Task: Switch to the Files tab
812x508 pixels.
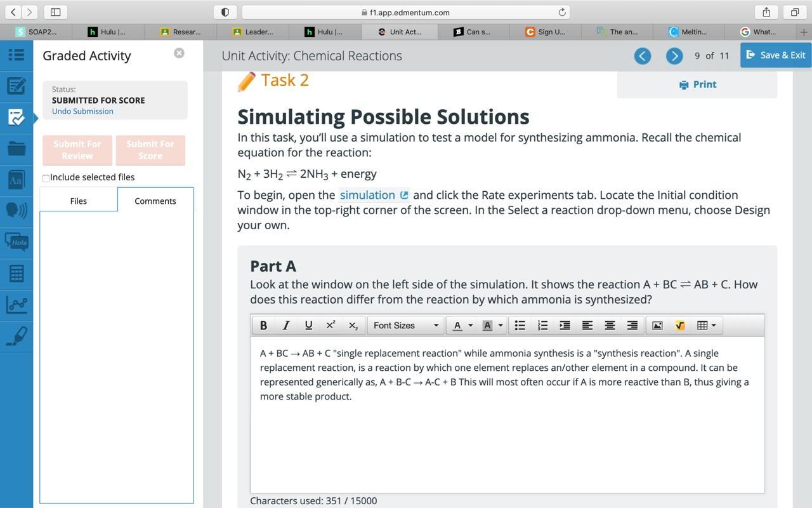Action: (x=79, y=201)
